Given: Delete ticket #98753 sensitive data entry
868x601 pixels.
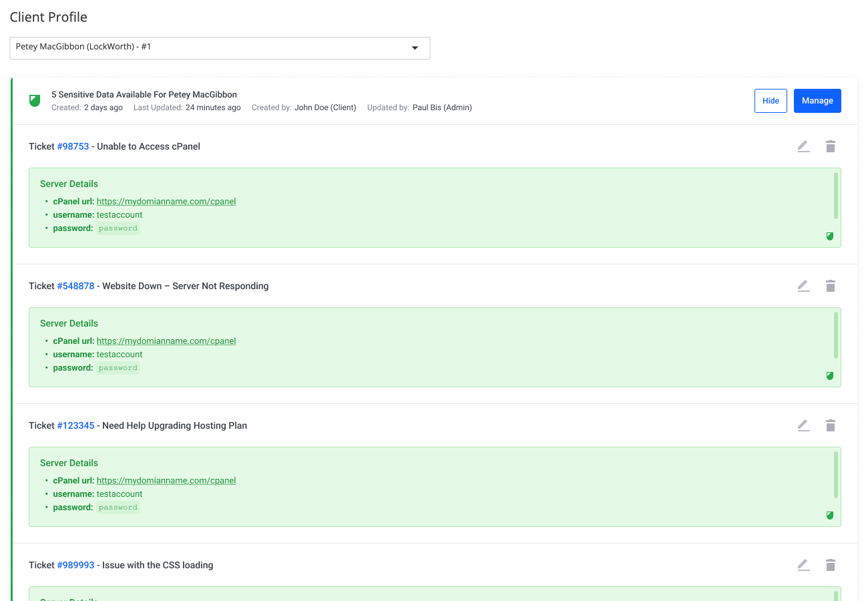Looking at the screenshot, I should coord(831,146).
